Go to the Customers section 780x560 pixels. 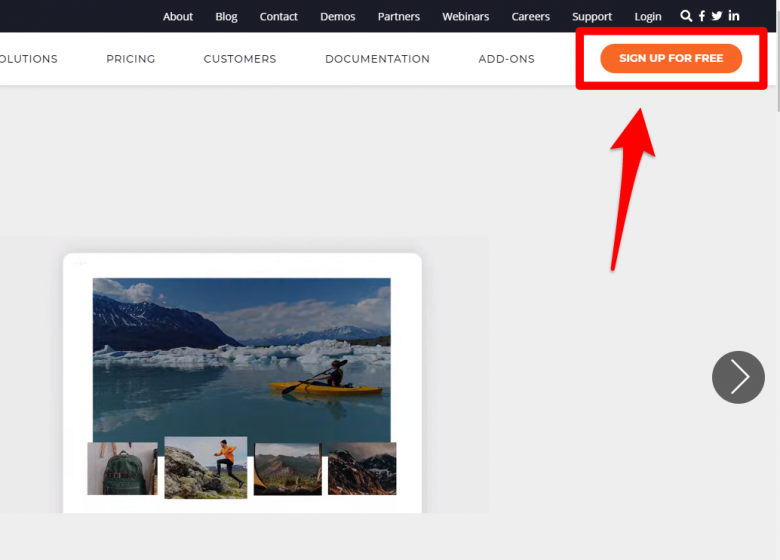tap(240, 59)
